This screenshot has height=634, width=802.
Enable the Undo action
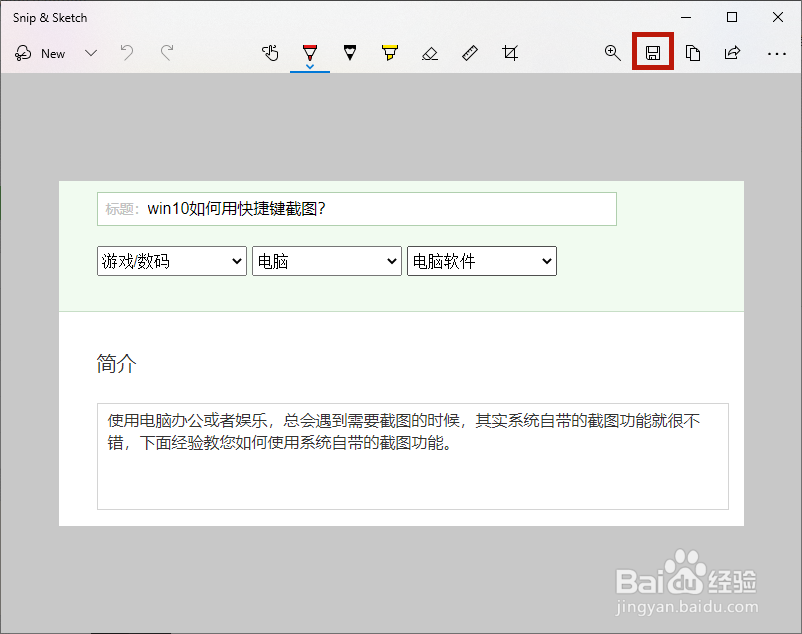pos(126,53)
